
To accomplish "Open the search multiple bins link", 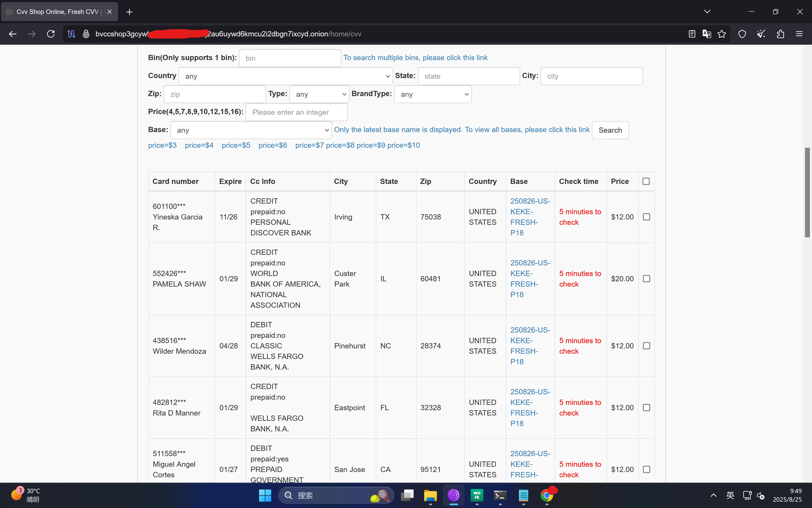I will click(415, 58).
